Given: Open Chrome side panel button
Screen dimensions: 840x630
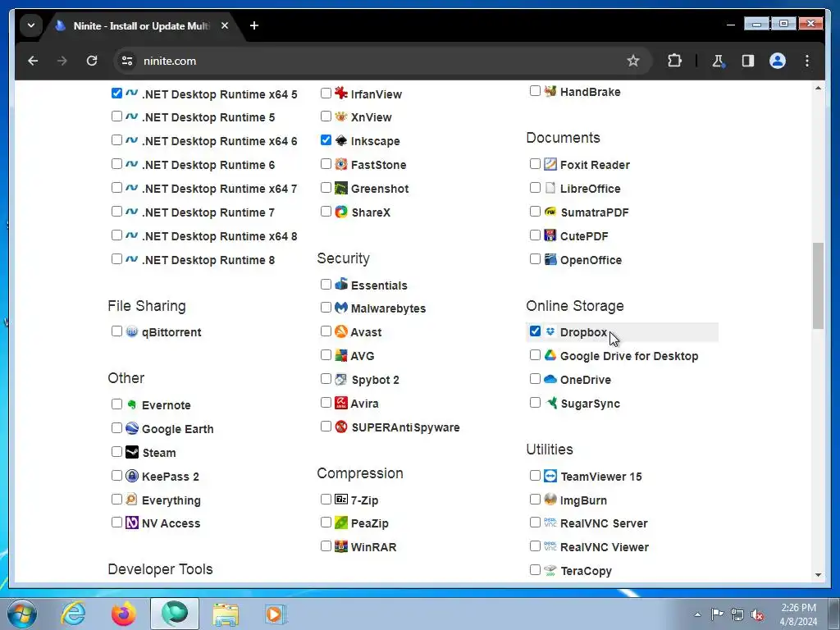Looking at the screenshot, I should point(748,61).
